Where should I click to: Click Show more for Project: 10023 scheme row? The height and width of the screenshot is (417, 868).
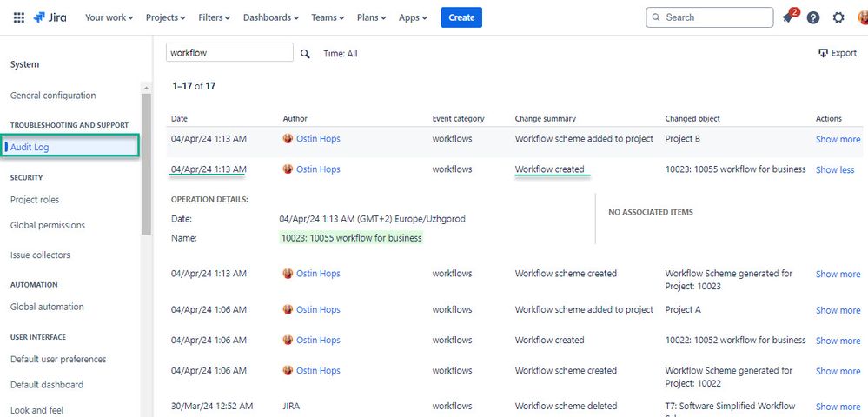tap(838, 274)
